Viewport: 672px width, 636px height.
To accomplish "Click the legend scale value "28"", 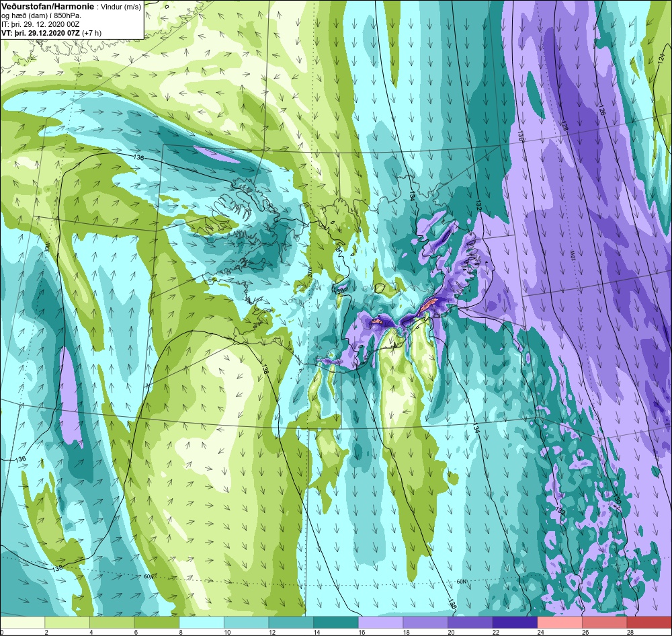I will (630, 632).
